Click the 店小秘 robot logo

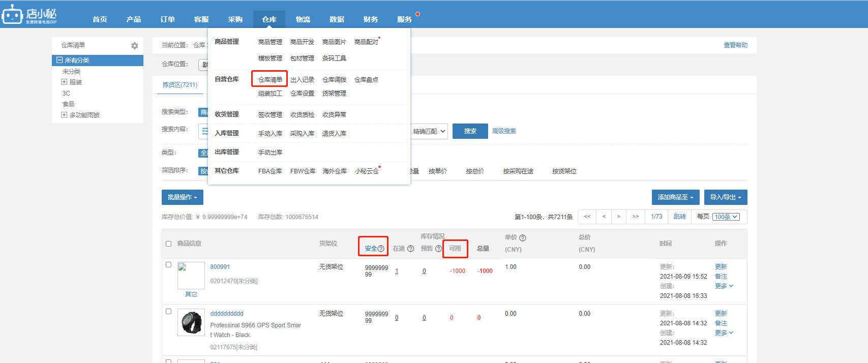29,14
